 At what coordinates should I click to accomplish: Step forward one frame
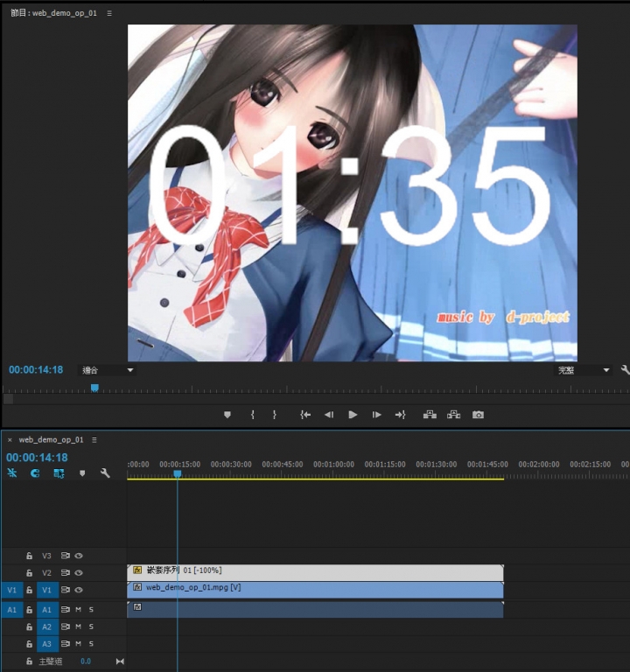click(x=376, y=415)
